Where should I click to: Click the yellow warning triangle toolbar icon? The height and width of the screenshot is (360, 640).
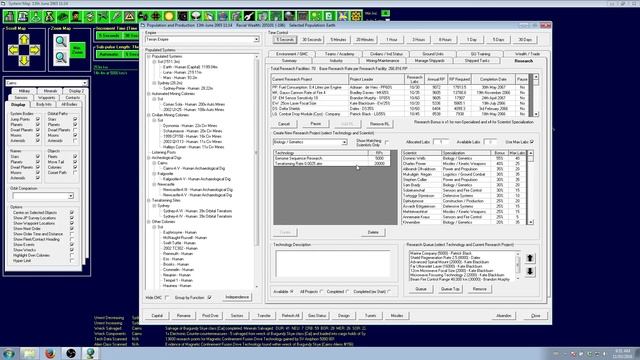tap(129, 16)
